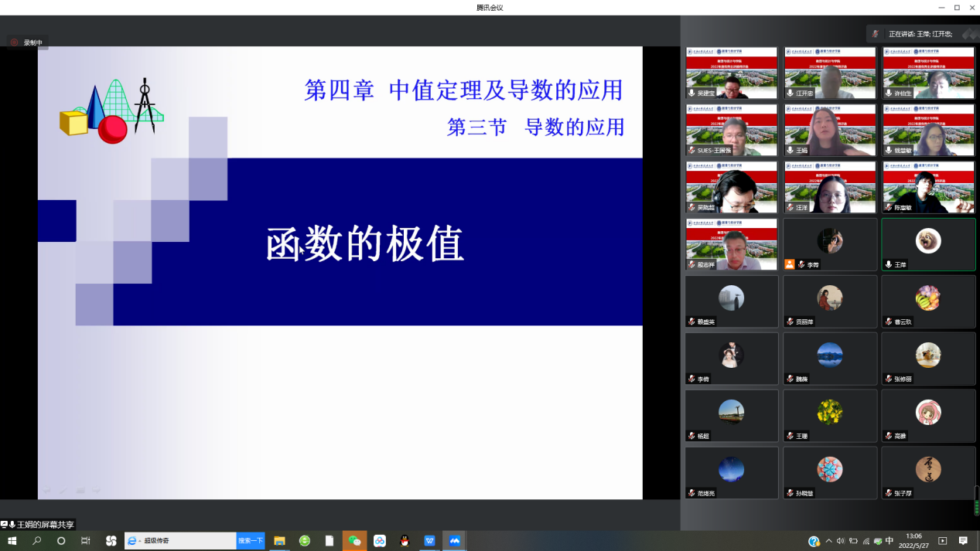
Task: Click 王萍's microphone icon on her tile
Action: [889, 264]
